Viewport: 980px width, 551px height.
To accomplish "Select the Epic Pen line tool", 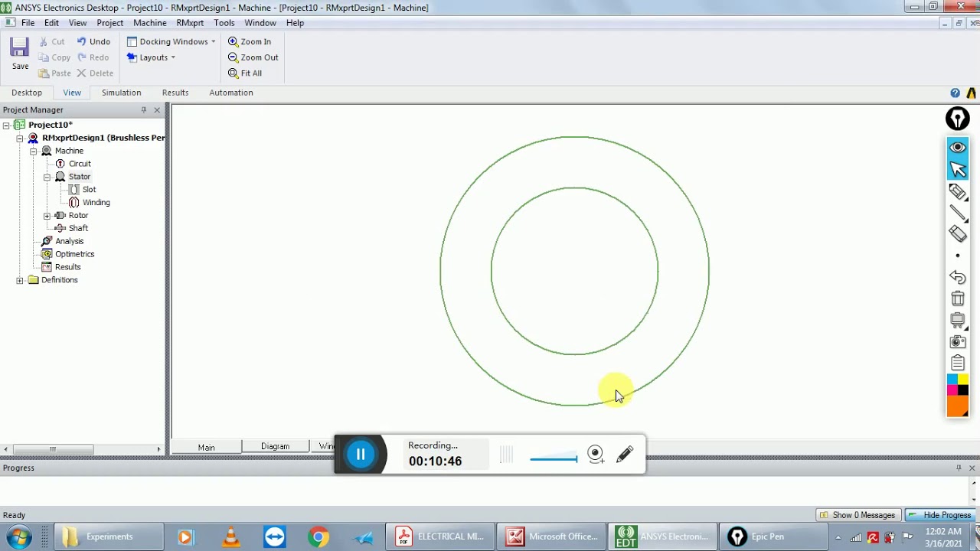I will click(958, 213).
